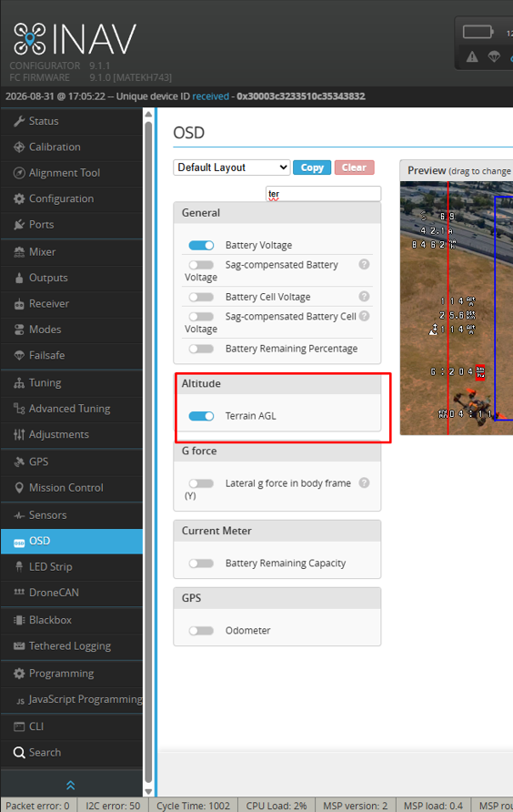Viewport: 513px width, 812px height.
Task: Select the Blackbox tab
Action: click(72, 621)
